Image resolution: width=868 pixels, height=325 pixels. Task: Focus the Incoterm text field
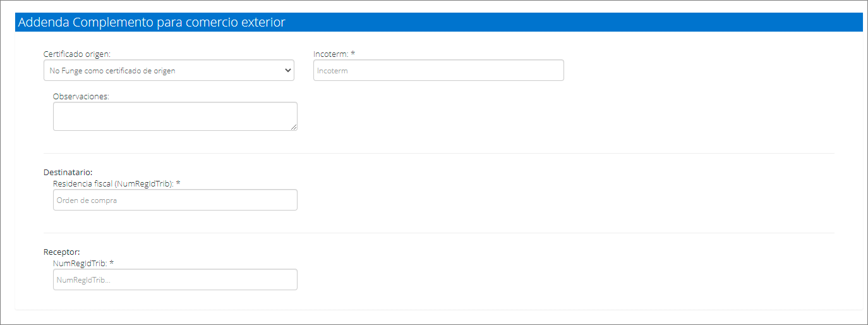click(x=438, y=71)
